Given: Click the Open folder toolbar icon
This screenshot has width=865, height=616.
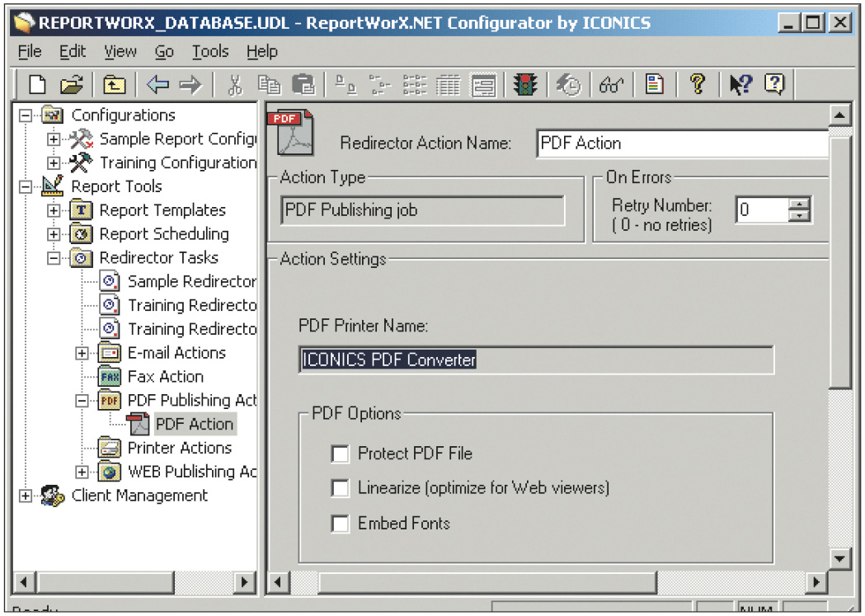Looking at the screenshot, I should (71, 84).
